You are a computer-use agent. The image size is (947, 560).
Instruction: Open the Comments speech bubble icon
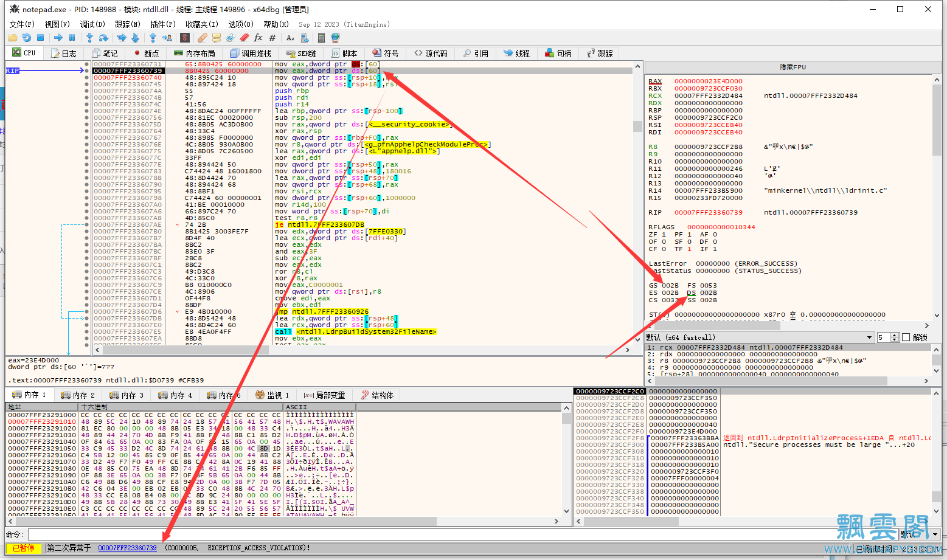click(x=217, y=38)
